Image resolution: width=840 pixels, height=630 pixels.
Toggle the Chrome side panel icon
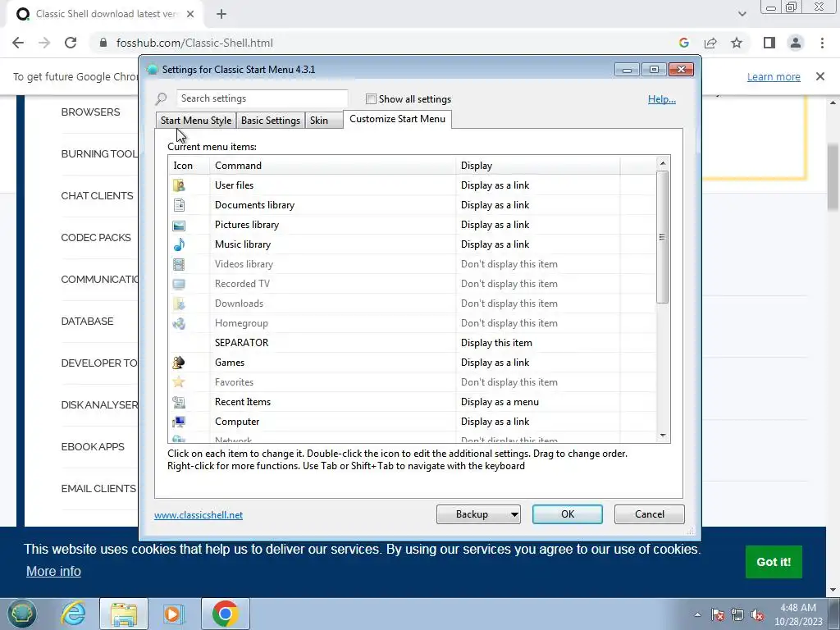(769, 43)
